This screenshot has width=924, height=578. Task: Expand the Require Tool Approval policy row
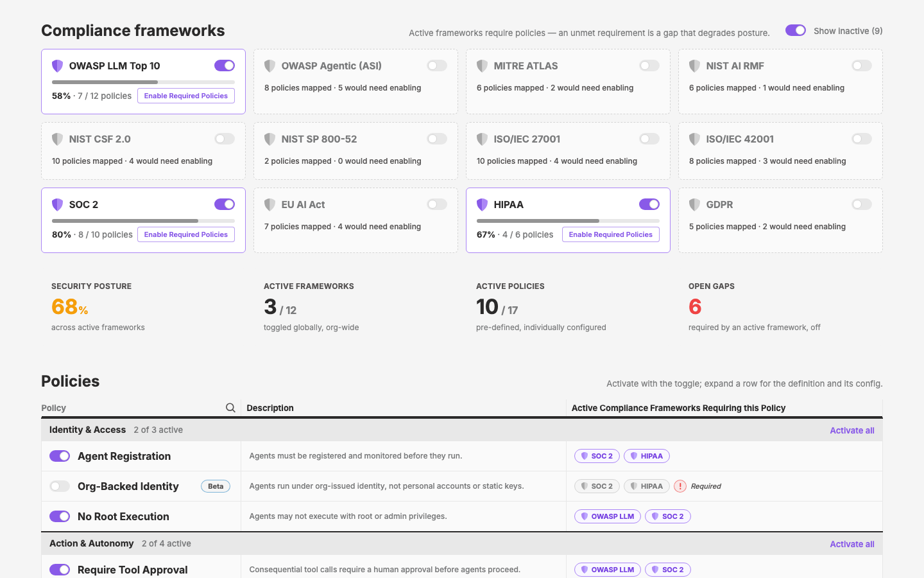[x=462, y=568]
